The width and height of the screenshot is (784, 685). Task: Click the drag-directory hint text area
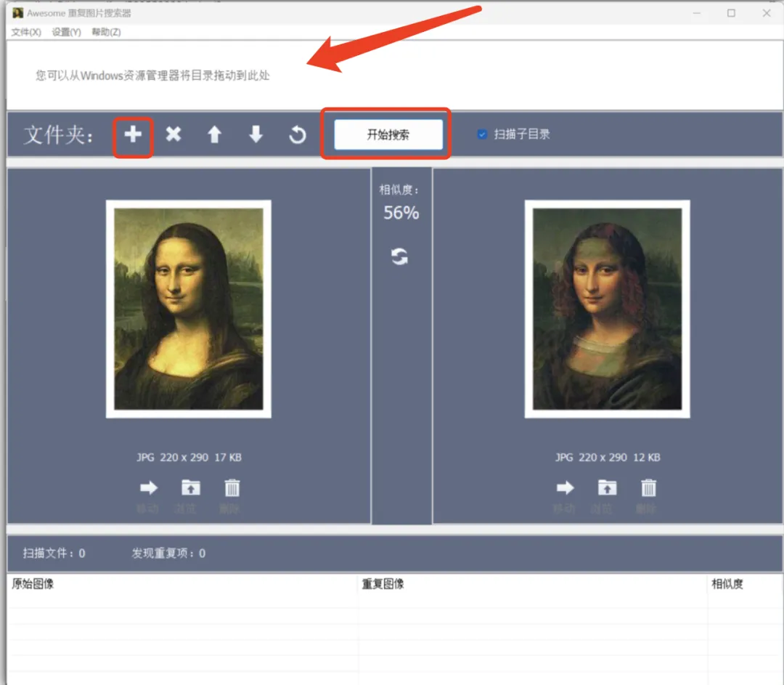point(152,76)
